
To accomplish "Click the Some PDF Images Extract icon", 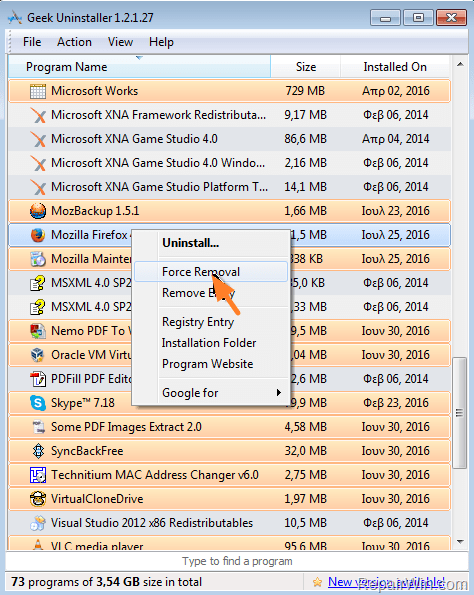I will 38,427.
